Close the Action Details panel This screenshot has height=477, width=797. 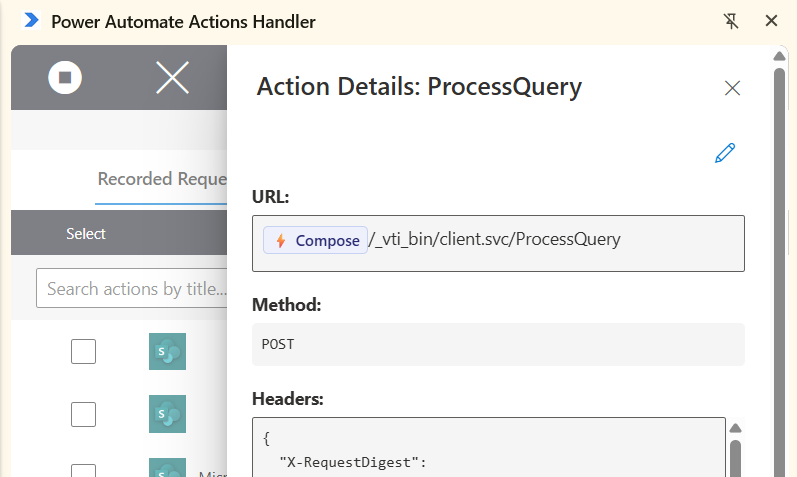(x=732, y=88)
